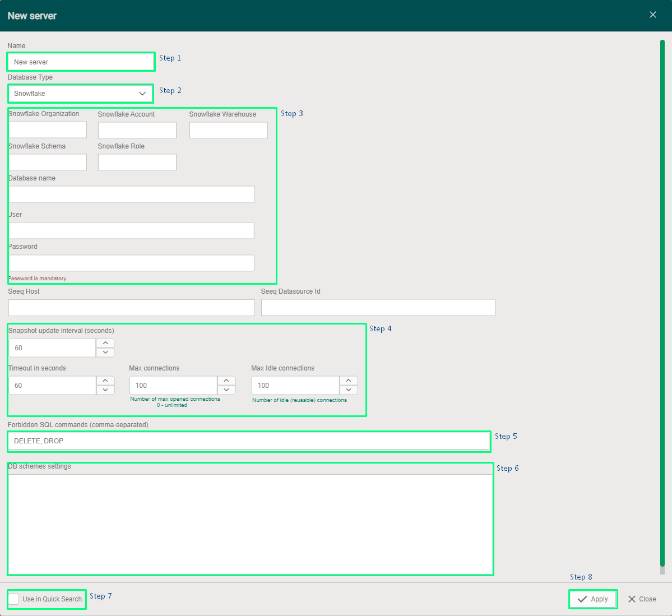Increase the Max Idle connections value
This screenshot has height=616, width=672.
[349, 381]
